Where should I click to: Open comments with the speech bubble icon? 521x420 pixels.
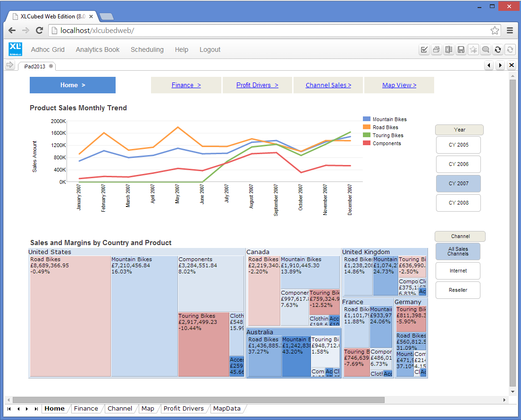pyautogui.click(x=486, y=49)
